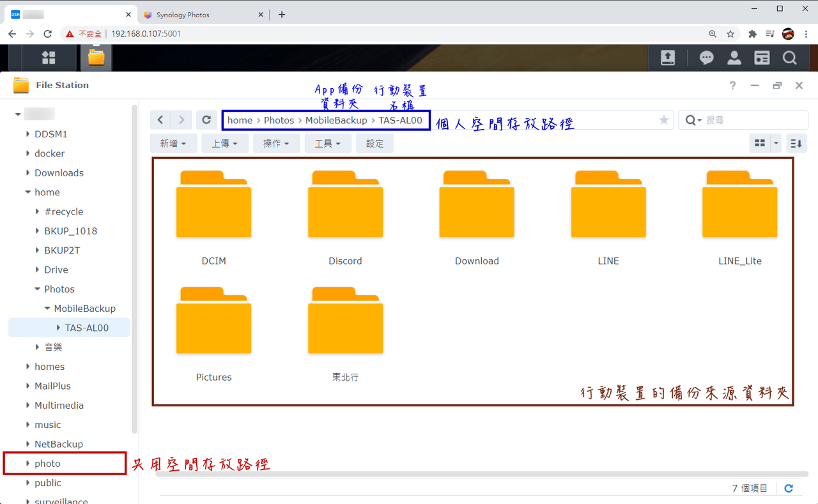818x504 pixels.
Task: Open browser extensions puzzle icon
Action: (x=753, y=34)
